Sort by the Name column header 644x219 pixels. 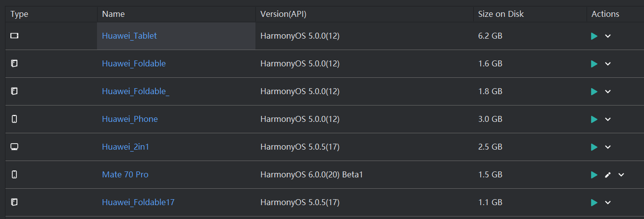click(113, 14)
